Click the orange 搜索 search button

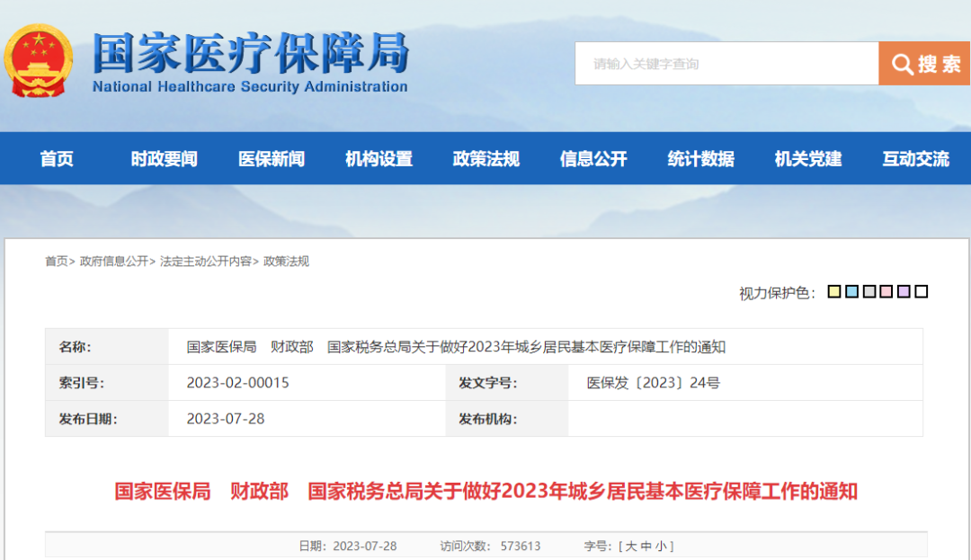pyautogui.click(x=924, y=64)
